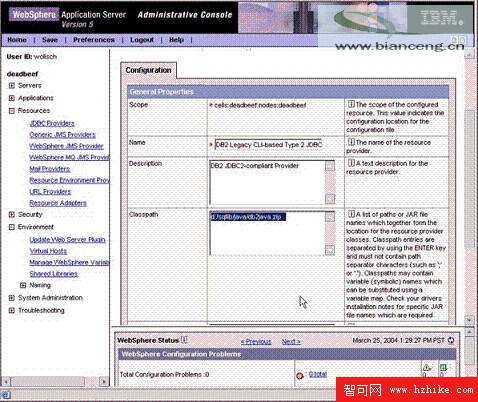The width and height of the screenshot is (478, 402).
Task: Click Logout in the menu bar
Action: point(142,40)
